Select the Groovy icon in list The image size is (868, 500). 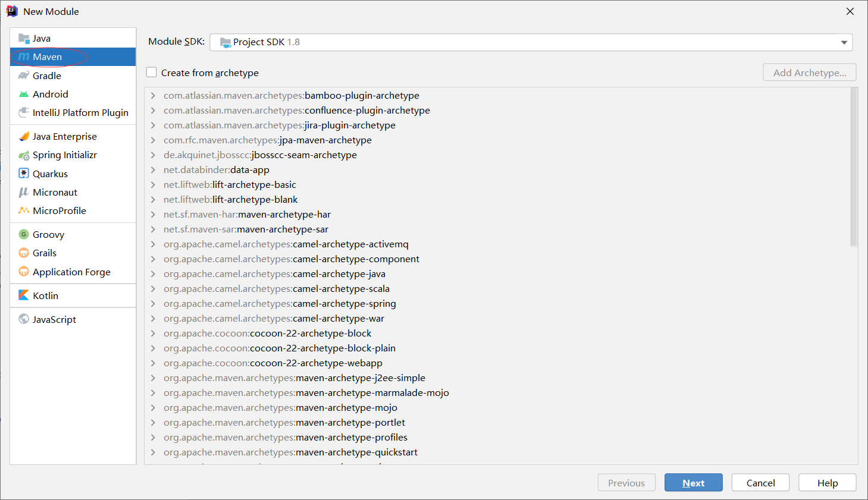coord(24,234)
